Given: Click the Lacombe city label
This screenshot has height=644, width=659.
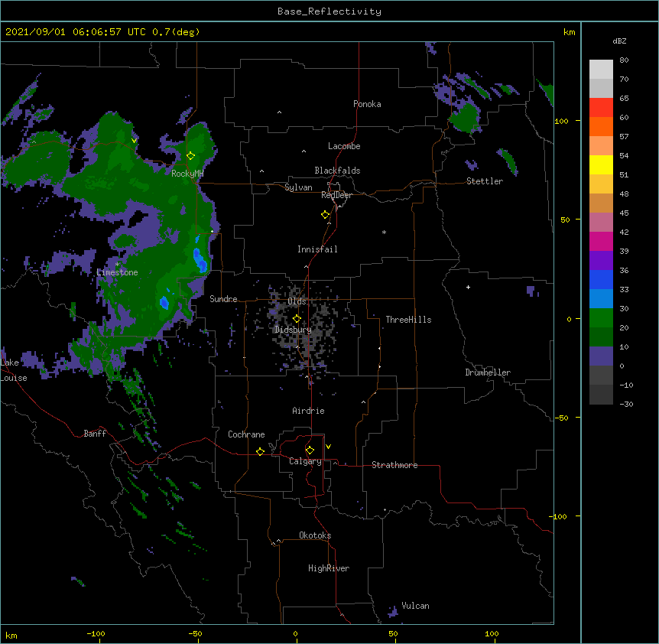Looking at the screenshot, I should 344,146.
